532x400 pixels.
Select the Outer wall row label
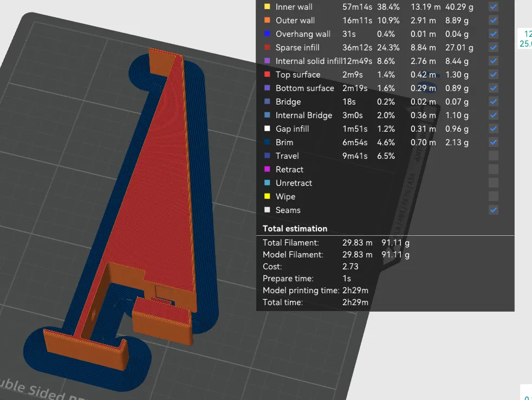coord(295,21)
